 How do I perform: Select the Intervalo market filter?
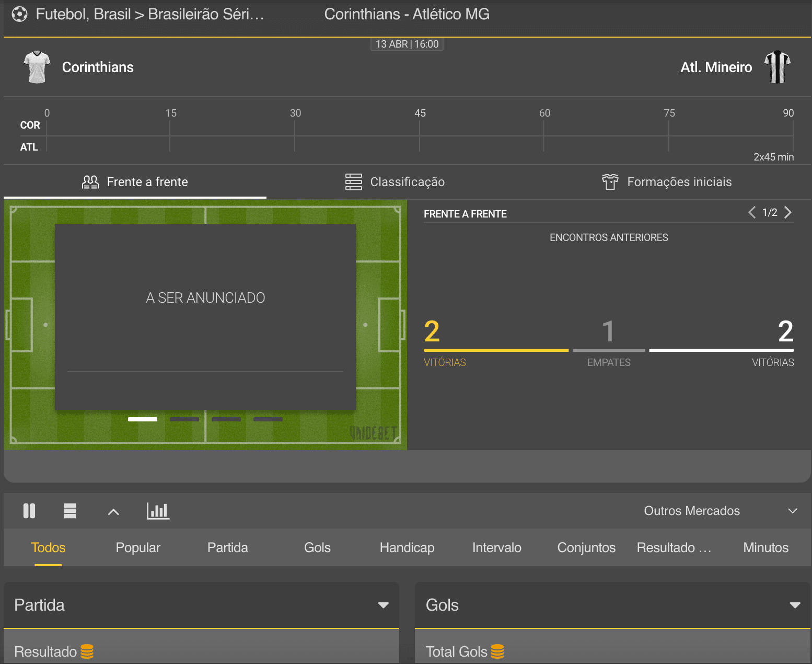click(497, 547)
